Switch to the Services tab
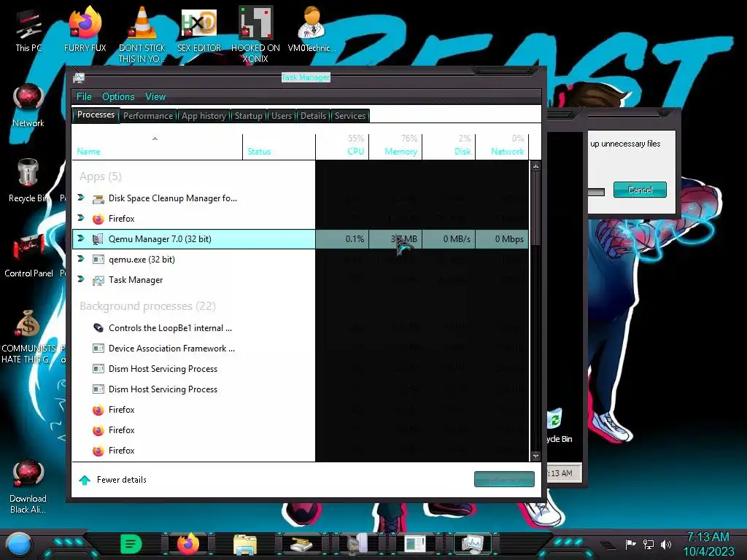Screen dimensions: 747x560 click(x=349, y=116)
